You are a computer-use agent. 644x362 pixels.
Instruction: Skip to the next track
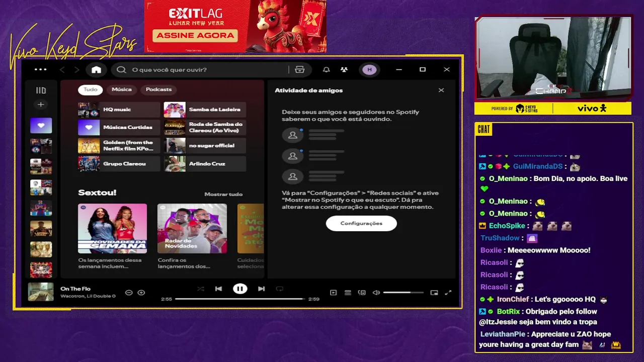tap(261, 289)
